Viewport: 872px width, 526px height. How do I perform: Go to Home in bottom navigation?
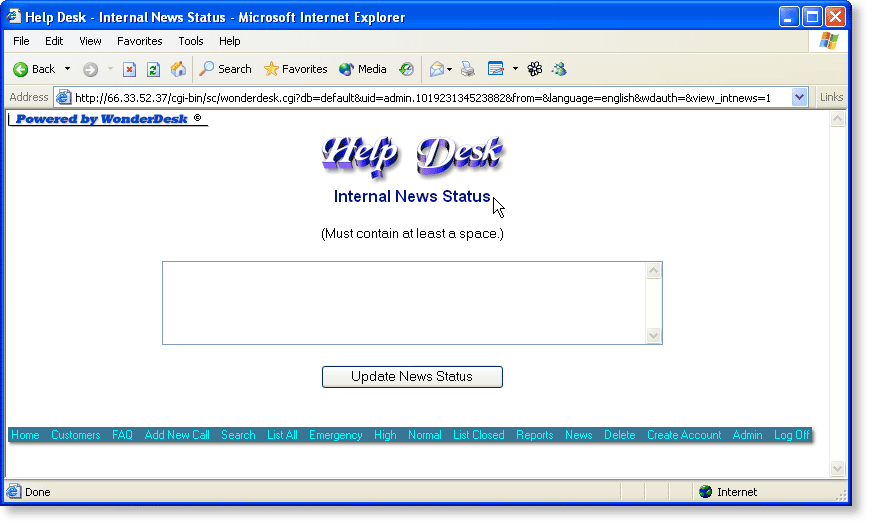[x=26, y=435]
